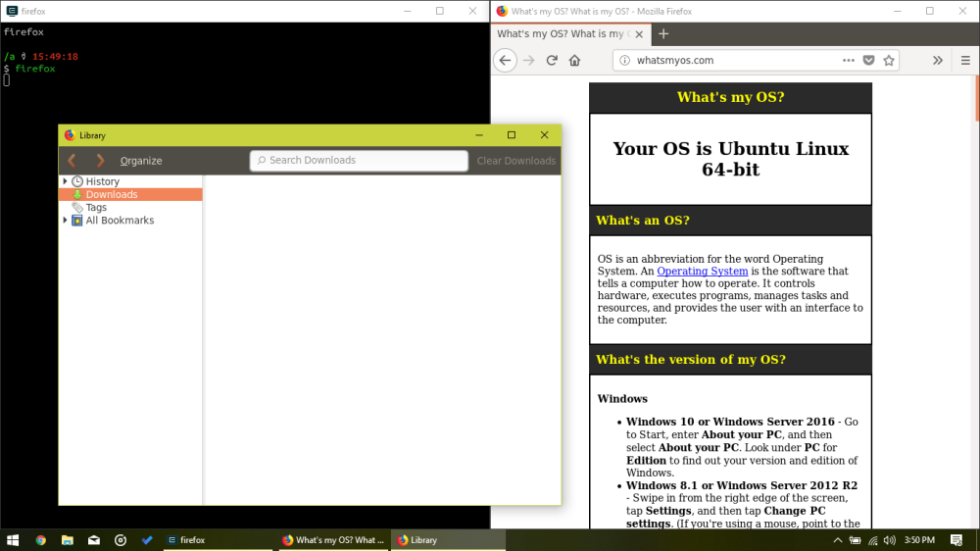Open the volume tray icon
Image resolution: width=980 pixels, height=551 pixels.
point(890,540)
